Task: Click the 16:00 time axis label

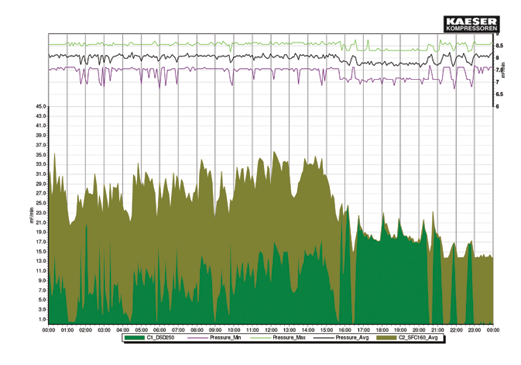Action: point(345,330)
